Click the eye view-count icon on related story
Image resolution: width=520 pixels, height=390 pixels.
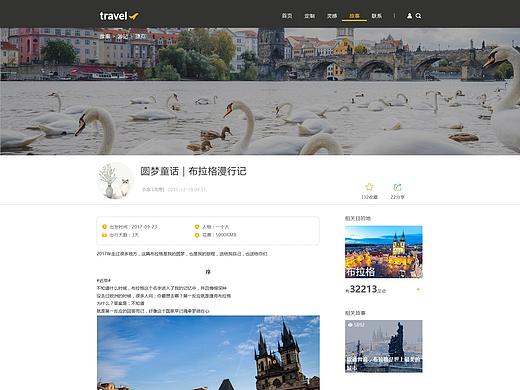click(350, 325)
